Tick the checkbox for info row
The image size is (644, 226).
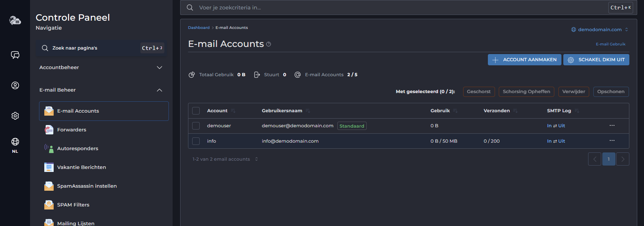click(196, 141)
